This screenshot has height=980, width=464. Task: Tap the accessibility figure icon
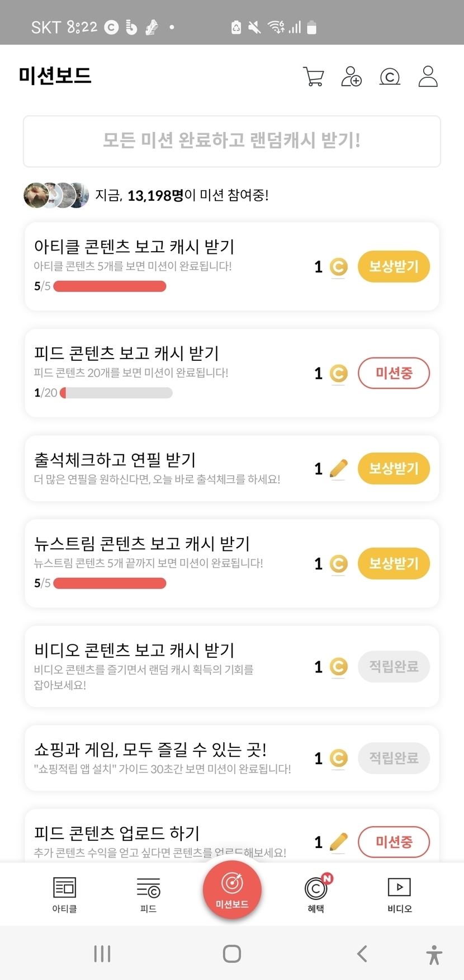tap(434, 954)
